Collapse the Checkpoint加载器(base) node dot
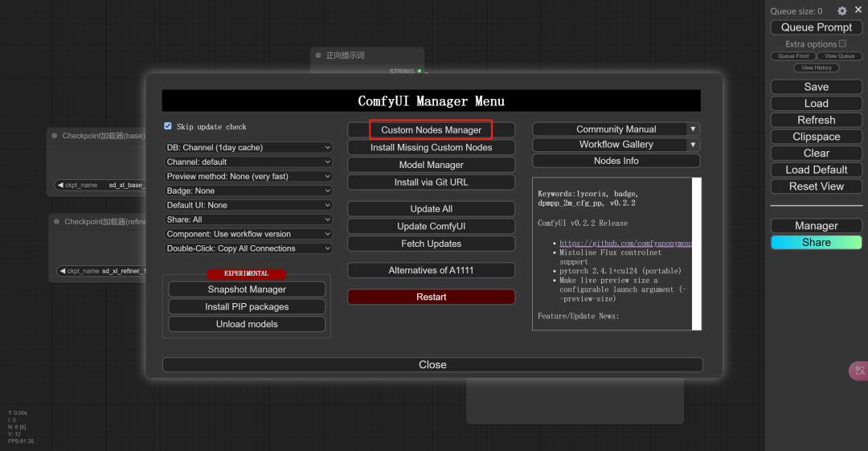 coord(55,136)
